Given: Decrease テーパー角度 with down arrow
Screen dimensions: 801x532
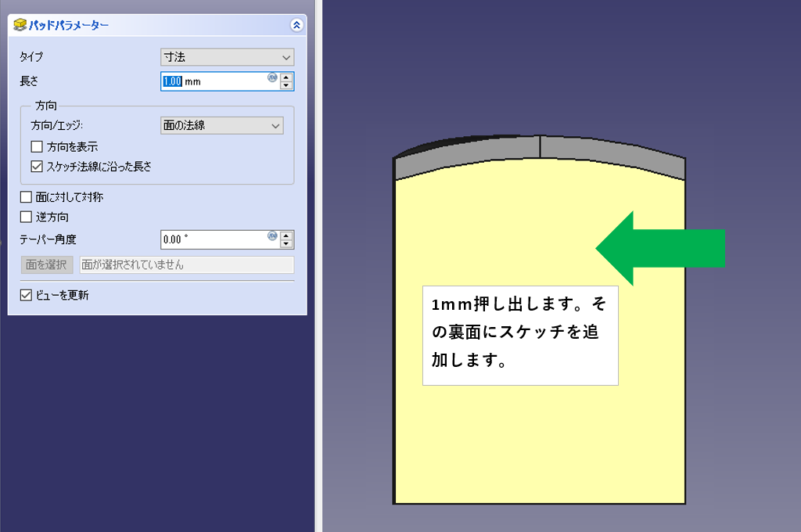Looking at the screenshot, I should [x=286, y=244].
